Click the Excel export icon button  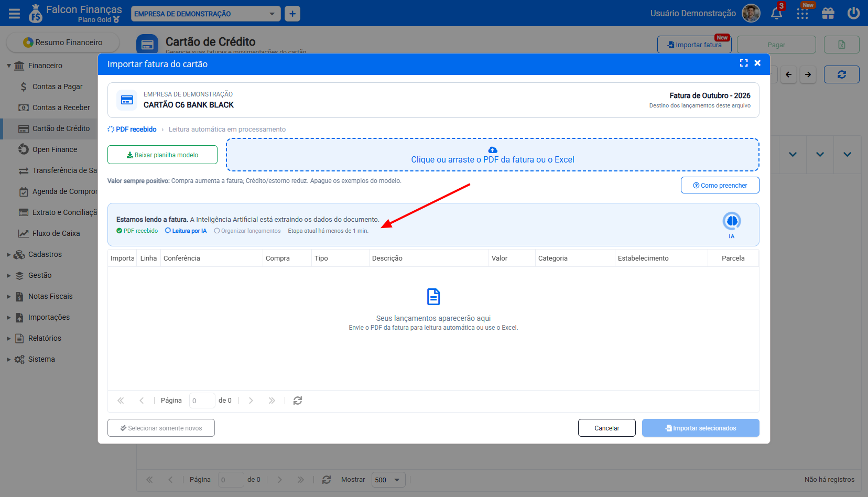tap(842, 45)
